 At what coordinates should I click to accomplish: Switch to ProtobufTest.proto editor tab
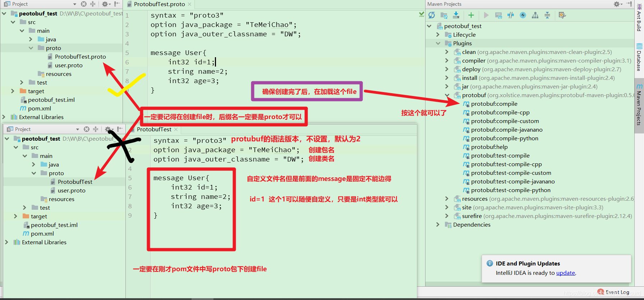tap(159, 4)
